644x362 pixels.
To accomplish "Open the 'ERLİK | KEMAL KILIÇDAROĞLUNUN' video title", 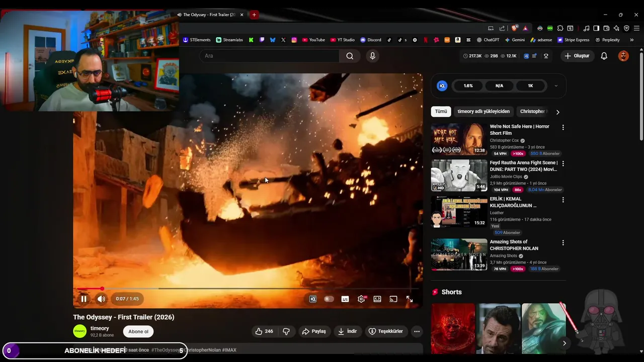I will [513, 202].
